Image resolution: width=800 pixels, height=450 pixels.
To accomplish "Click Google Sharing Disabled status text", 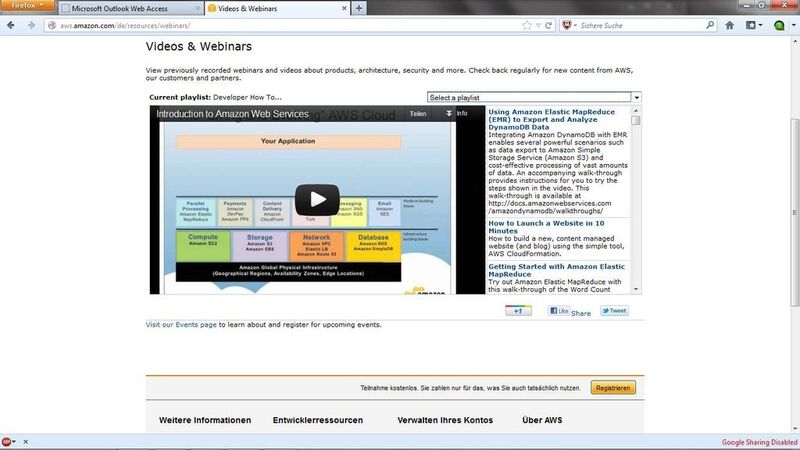I will [x=759, y=442].
